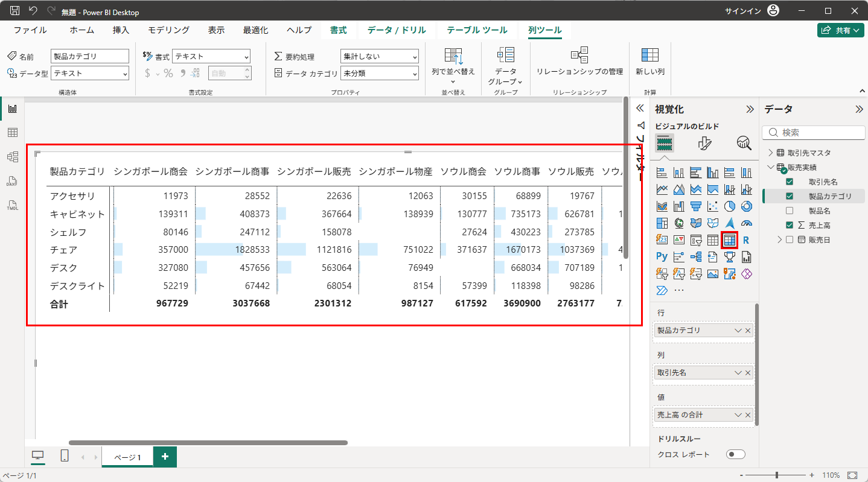868x482 pixels.
Task: Uncheck the 製品カテゴリ field checkbox
Action: click(790, 196)
